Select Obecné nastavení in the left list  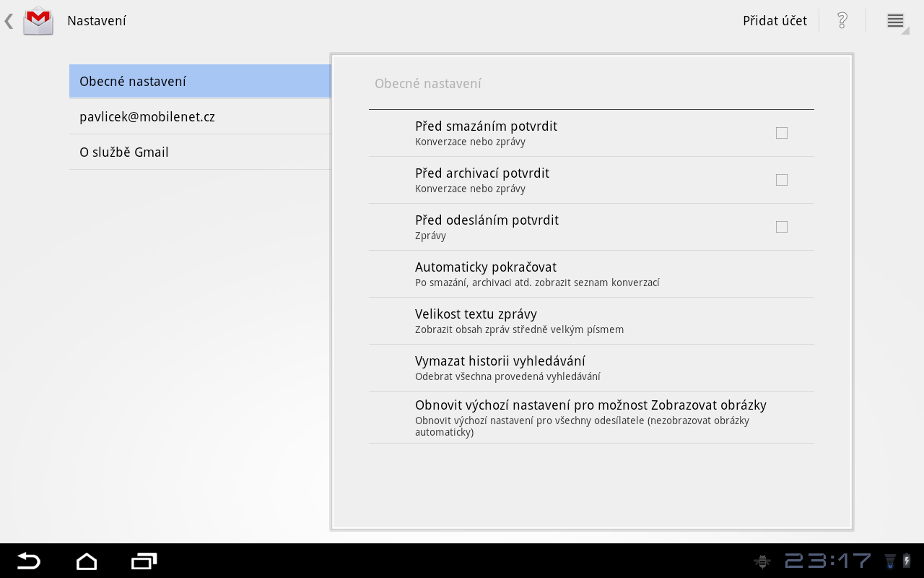[200, 81]
